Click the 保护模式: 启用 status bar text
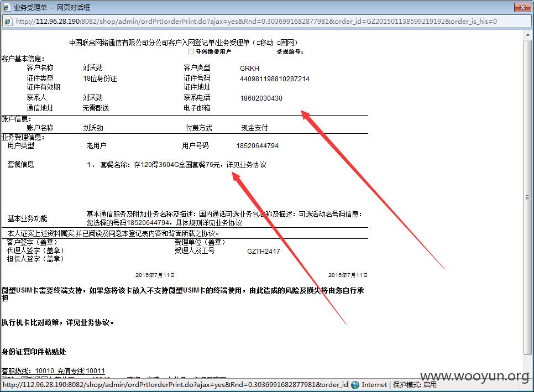The height and width of the screenshot is (392, 534). [415, 385]
